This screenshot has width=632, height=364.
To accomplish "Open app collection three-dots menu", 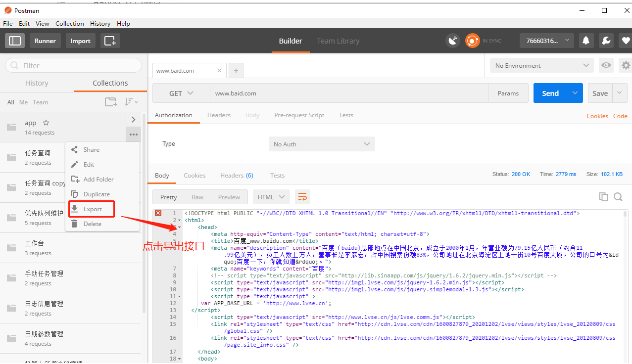I will click(x=133, y=134).
